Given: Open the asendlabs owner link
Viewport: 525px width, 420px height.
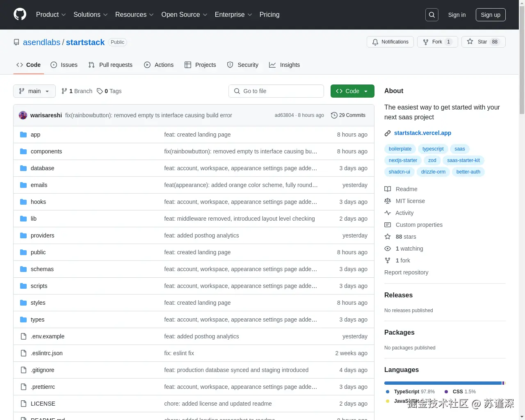Looking at the screenshot, I should (41, 42).
